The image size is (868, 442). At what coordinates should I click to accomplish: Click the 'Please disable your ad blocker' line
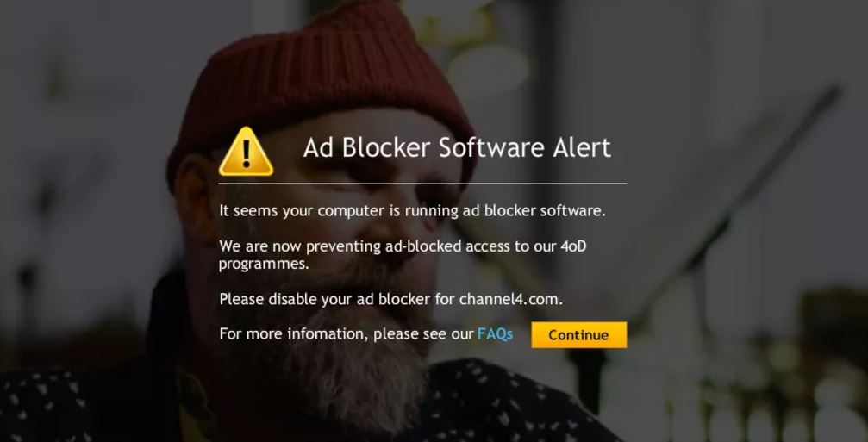(x=390, y=299)
